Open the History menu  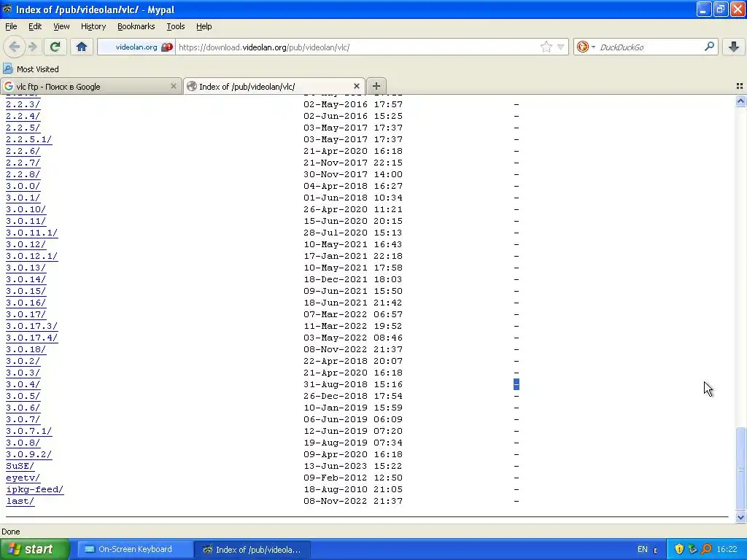[93, 26]
